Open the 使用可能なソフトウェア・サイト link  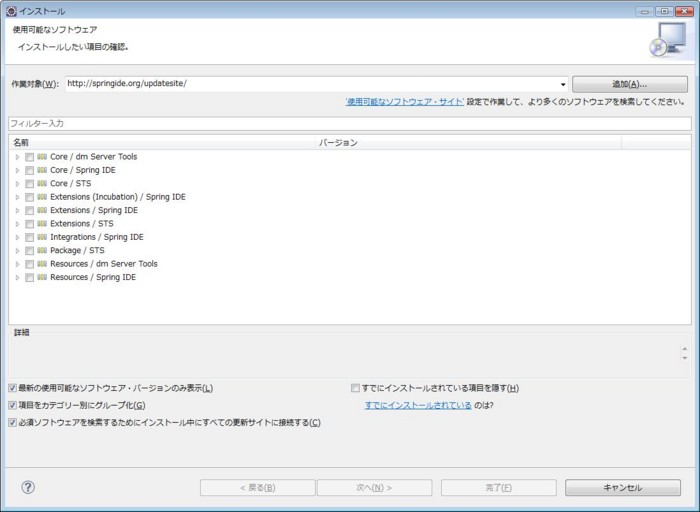[x=404, y=102]
